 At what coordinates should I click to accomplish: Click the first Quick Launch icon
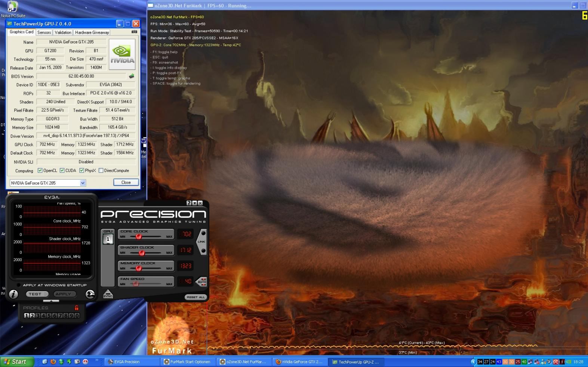tap(45, 362)
